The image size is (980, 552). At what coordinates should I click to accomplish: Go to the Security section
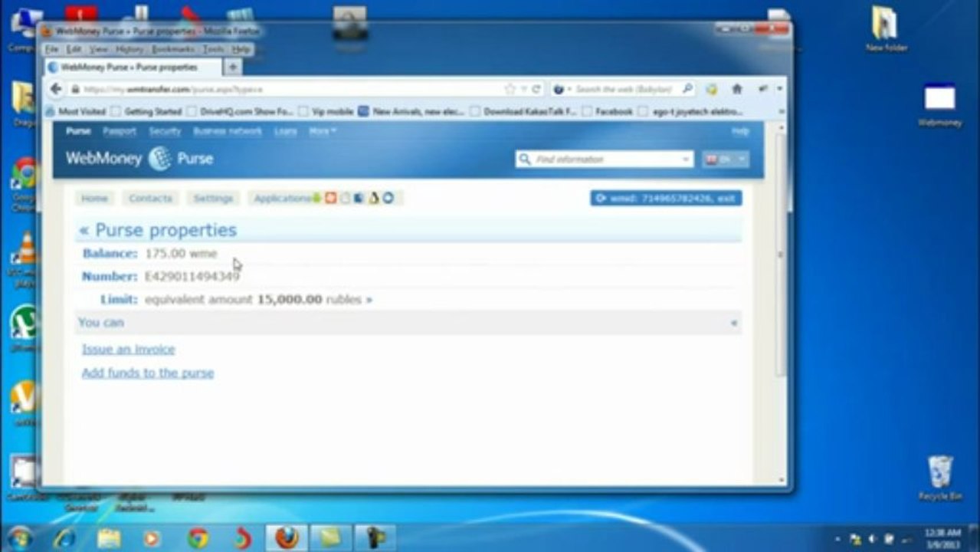(165, 131)
